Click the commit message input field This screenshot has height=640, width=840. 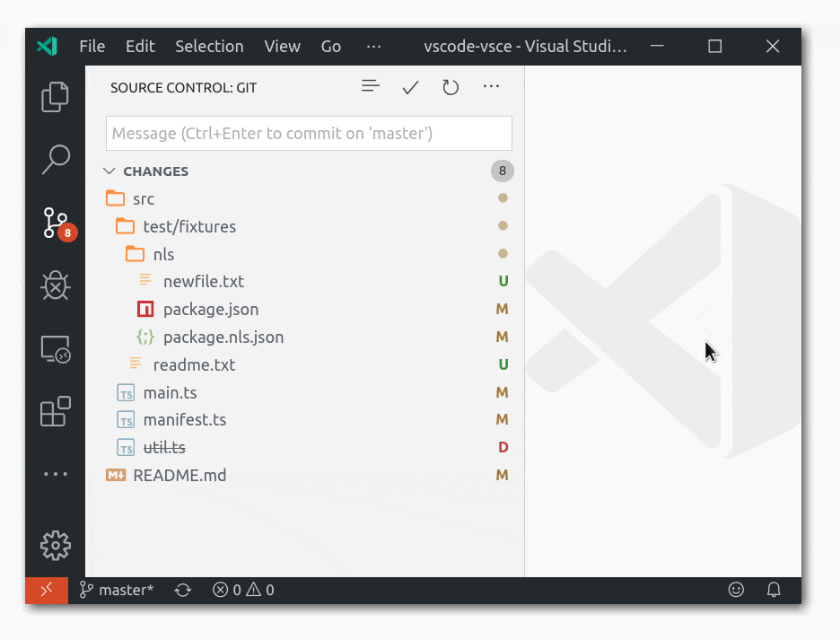tap(308, 133)
